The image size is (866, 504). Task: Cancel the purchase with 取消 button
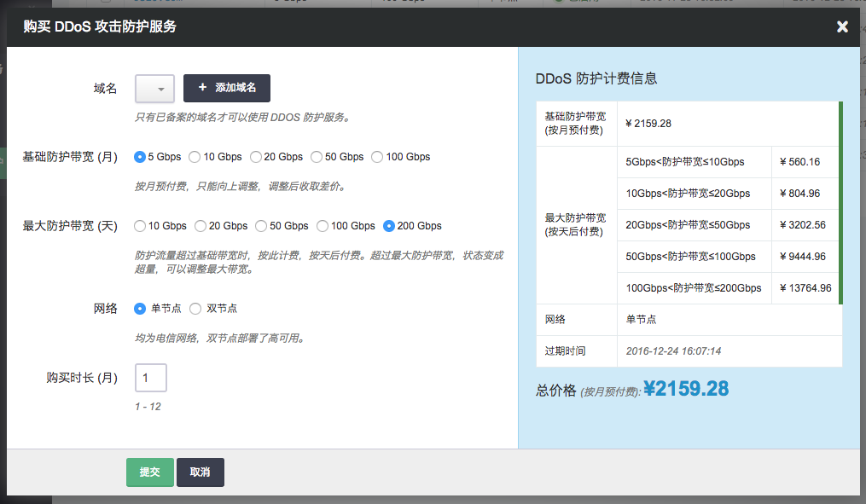(x=200, y=472)
